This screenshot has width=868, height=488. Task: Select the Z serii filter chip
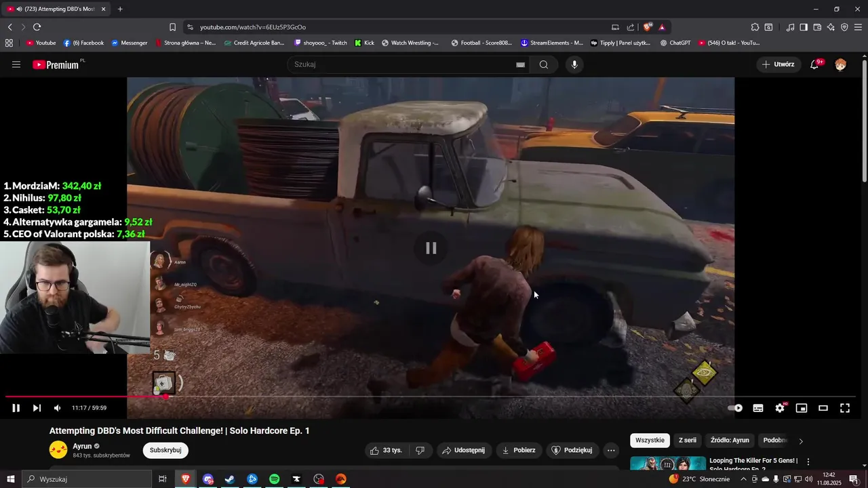[x=688, y=440]
